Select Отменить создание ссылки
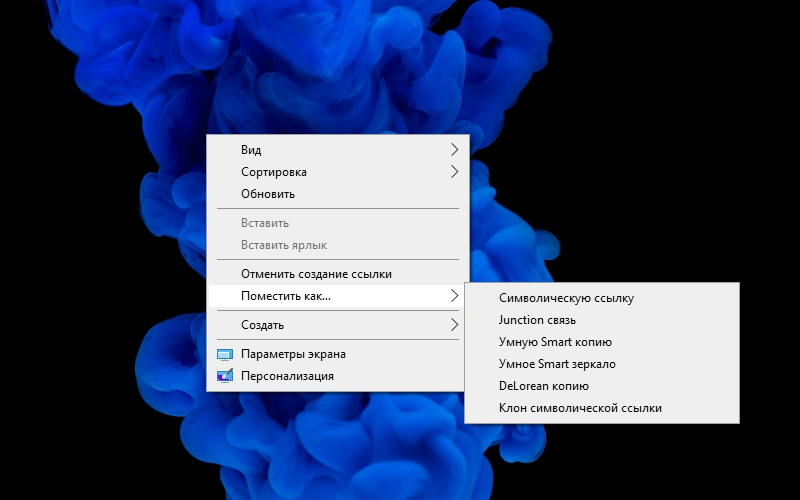Viewport: 800px width, 500px height. (x=338, y=274)
